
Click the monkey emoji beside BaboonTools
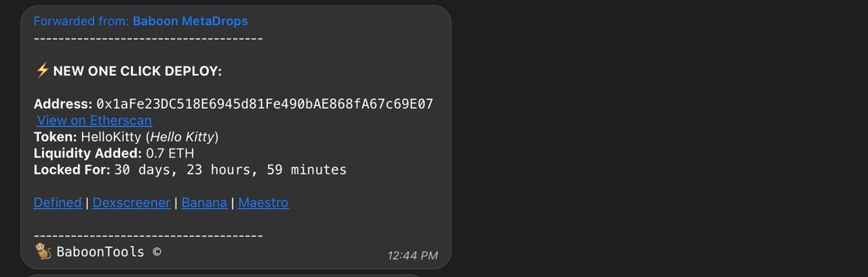(43, 252)
